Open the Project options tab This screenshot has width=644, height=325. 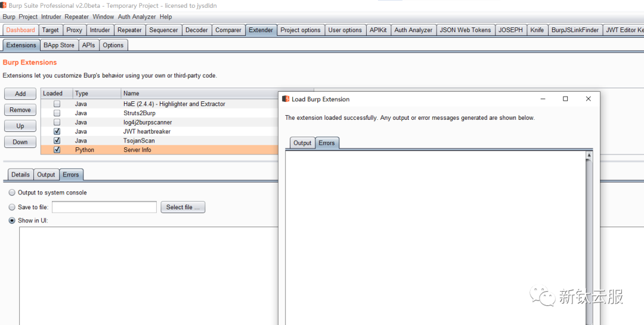(x=301, y=30)
